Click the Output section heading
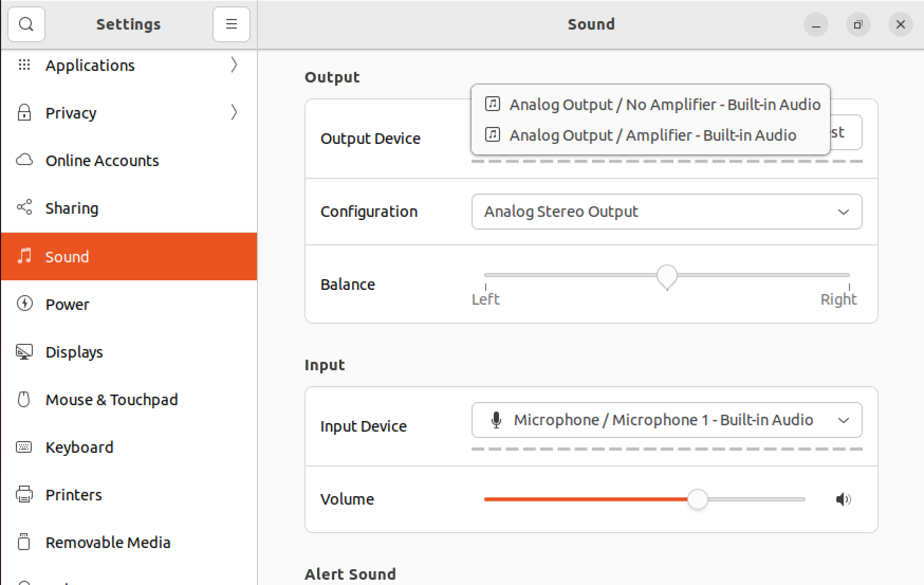This screenshot has width=924, height=585. (332, 77)
